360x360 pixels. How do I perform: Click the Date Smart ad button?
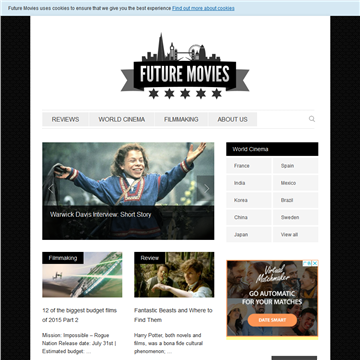tap(272, 320)
